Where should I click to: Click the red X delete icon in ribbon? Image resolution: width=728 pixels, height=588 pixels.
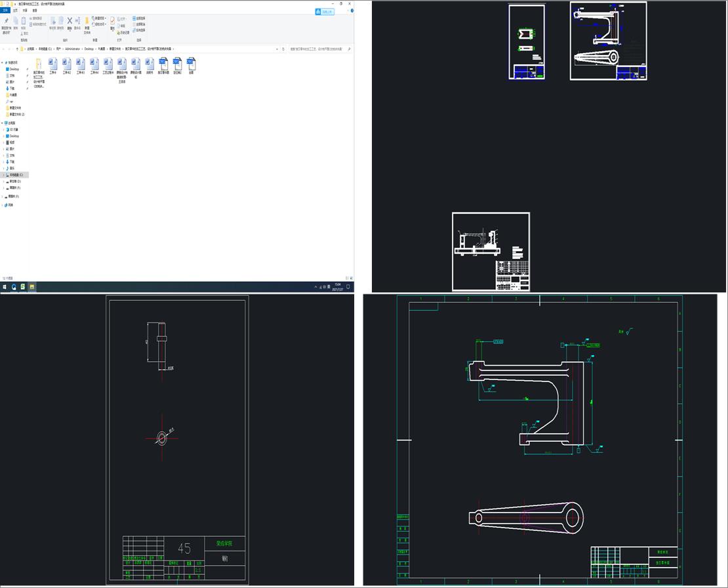70,21
